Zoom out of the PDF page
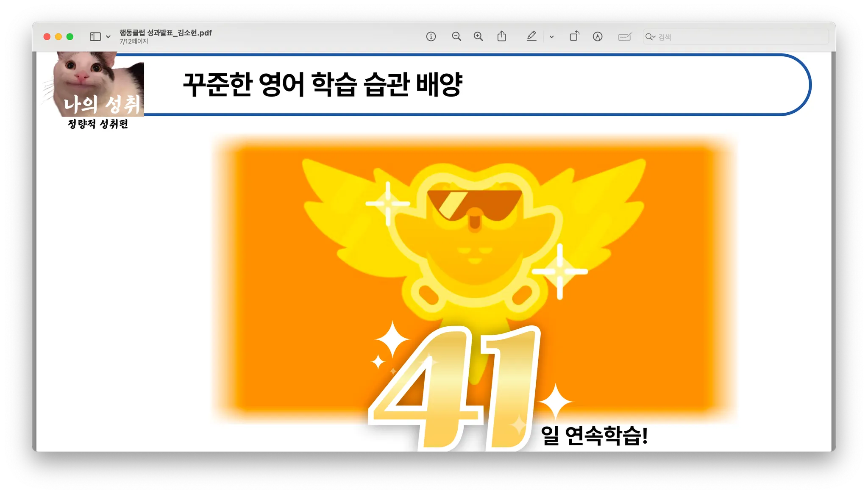This screenshot has height=494, width=868. 456,37
